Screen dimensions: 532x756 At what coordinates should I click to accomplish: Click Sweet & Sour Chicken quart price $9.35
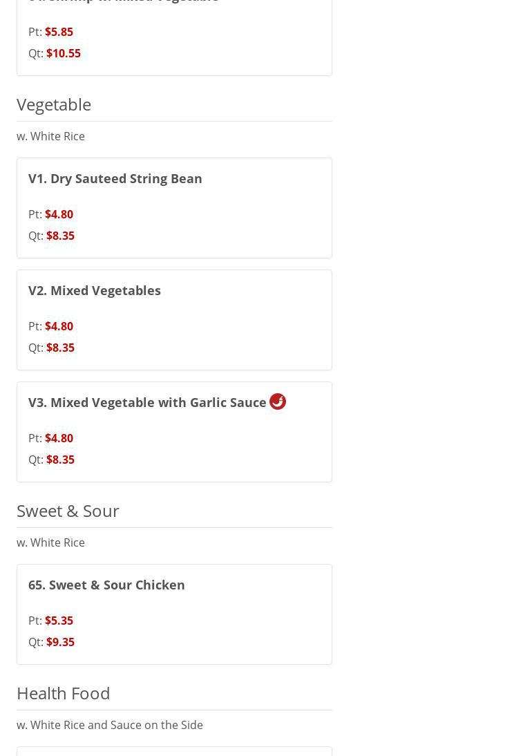[60, 642]
